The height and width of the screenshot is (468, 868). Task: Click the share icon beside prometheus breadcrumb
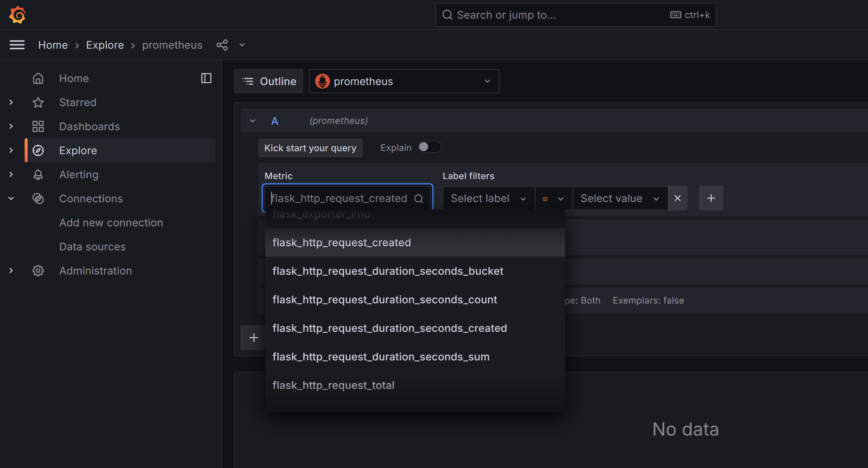tap(222, 45)
